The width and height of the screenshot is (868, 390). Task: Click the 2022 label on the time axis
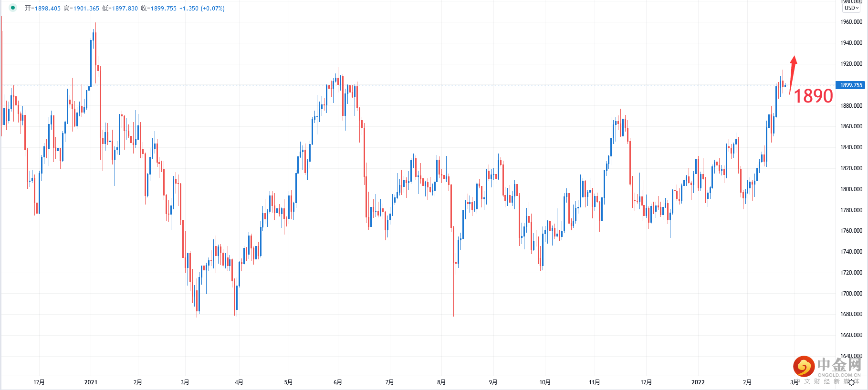(x=698, y=382)
